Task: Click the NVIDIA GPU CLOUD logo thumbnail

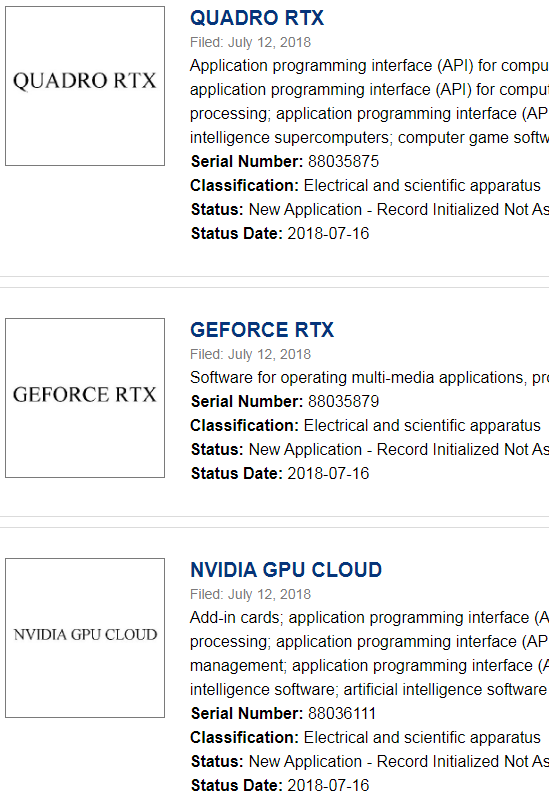Action: click(85, 638)
